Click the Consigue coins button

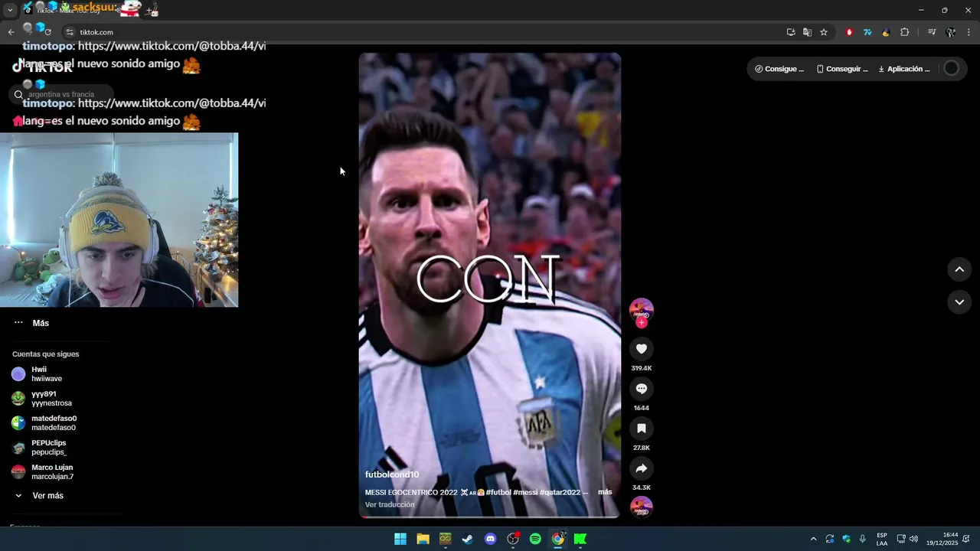tap(779, 69)
